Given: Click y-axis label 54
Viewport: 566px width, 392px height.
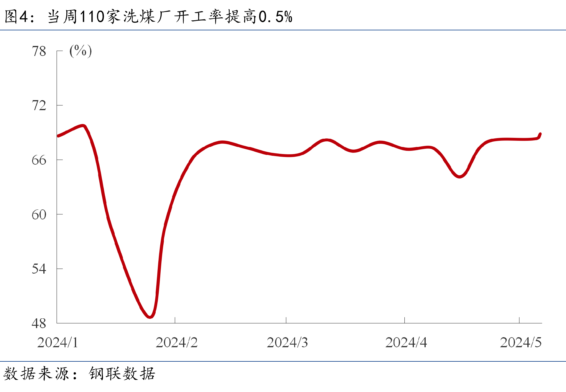Looking at the screenshot, I should click(39, 269).
